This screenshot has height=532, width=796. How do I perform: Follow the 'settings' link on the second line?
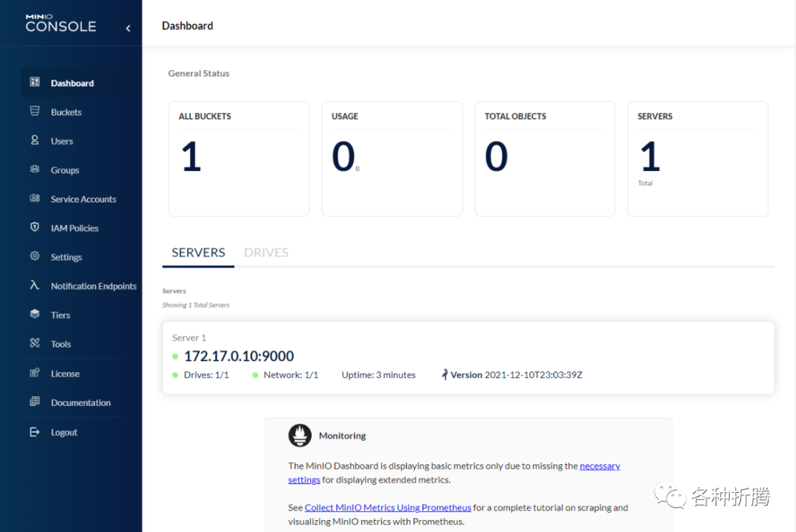[x=304, y=480]
